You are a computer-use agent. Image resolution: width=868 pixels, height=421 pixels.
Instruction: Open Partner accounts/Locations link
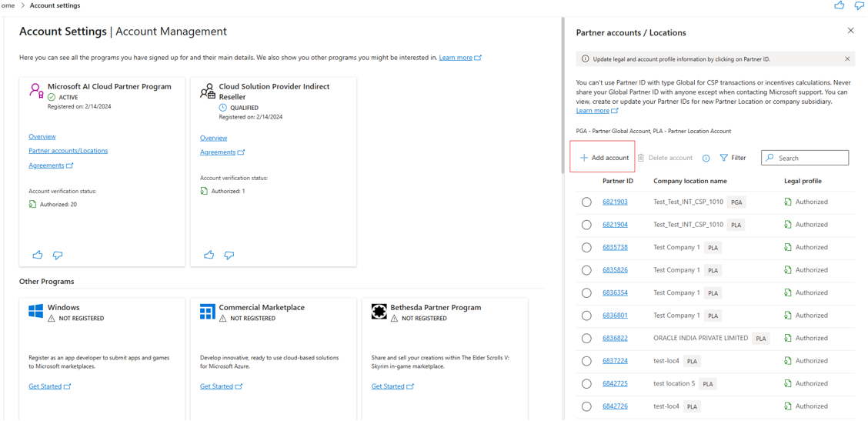[x=68, y=151]
